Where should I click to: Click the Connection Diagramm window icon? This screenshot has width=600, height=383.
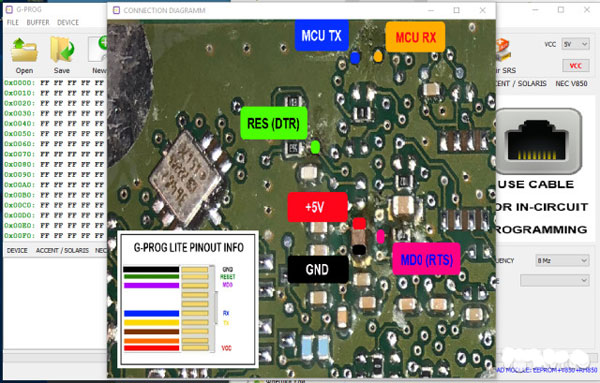click(x=117, y=10)
